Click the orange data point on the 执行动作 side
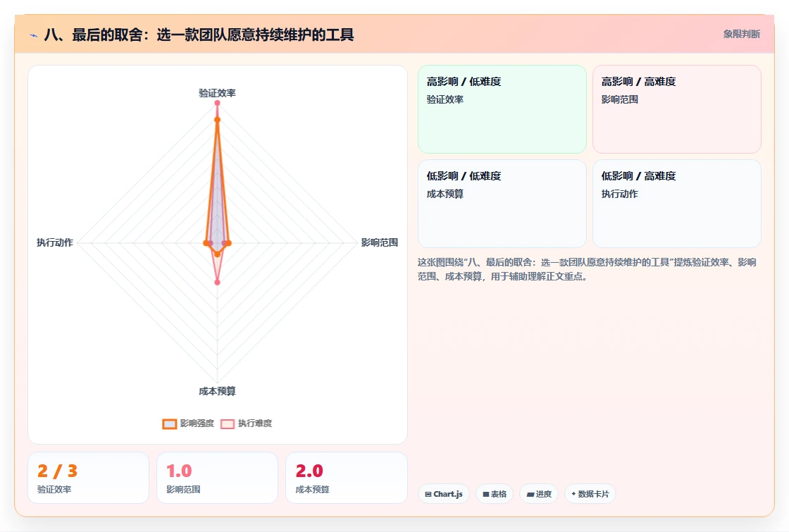Viewport: 789px width, 532px height. click(206, 243)
